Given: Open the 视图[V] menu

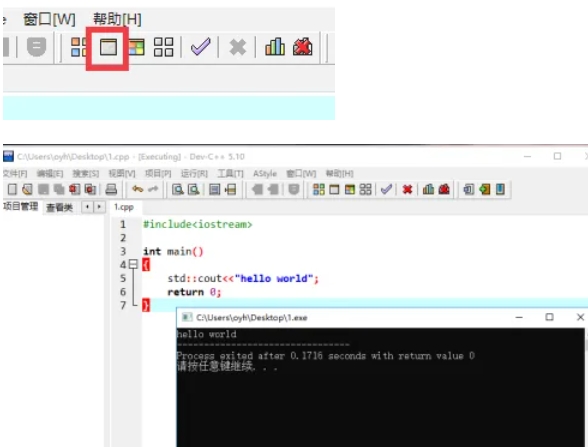Looking at the screenshot, I should click(122, 174).
